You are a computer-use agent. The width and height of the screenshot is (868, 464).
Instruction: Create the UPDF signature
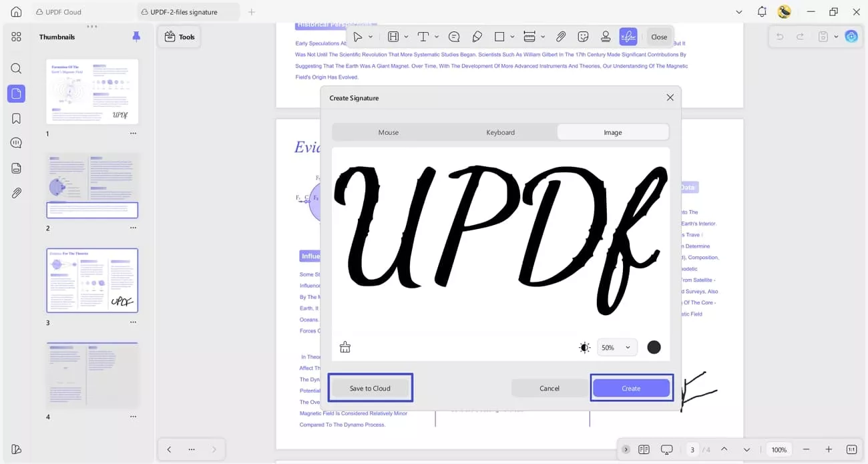[x=630, y=388]
